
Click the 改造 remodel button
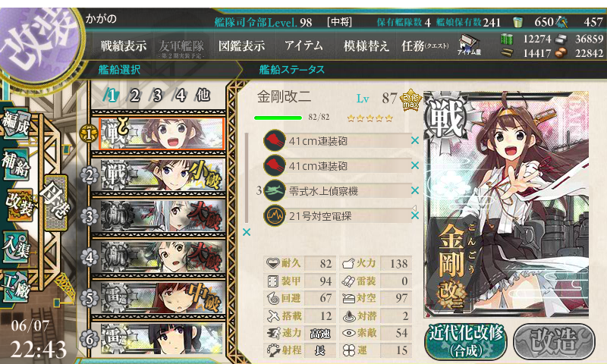point(554,342)
